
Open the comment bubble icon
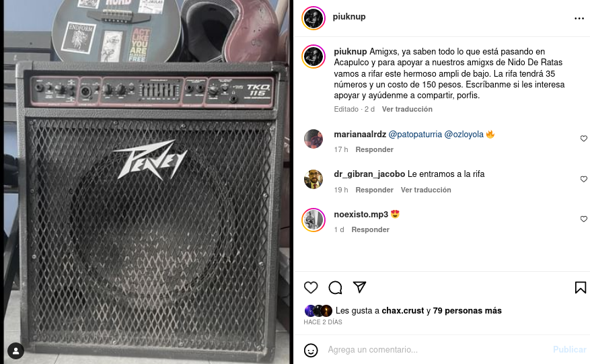pyautogui.click(x=335, y=287)
